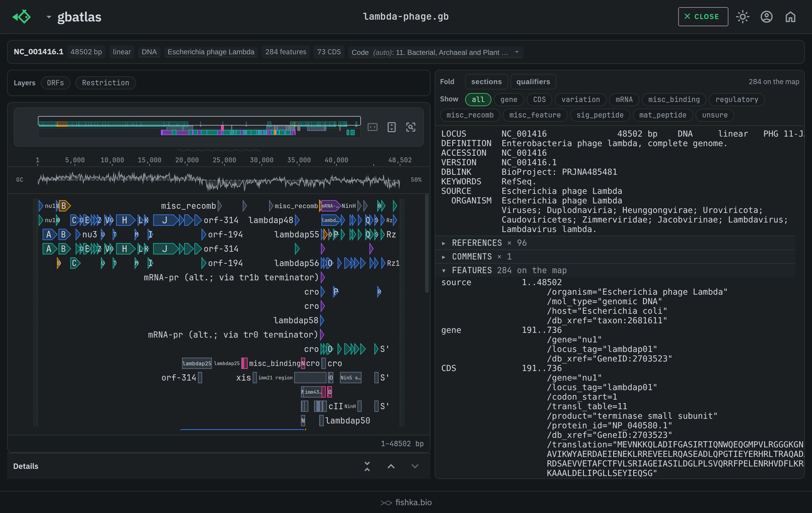The image size is (812, 513).
Task: Select the Rz1 feature arrow
Action: click(x=383, y=263)
